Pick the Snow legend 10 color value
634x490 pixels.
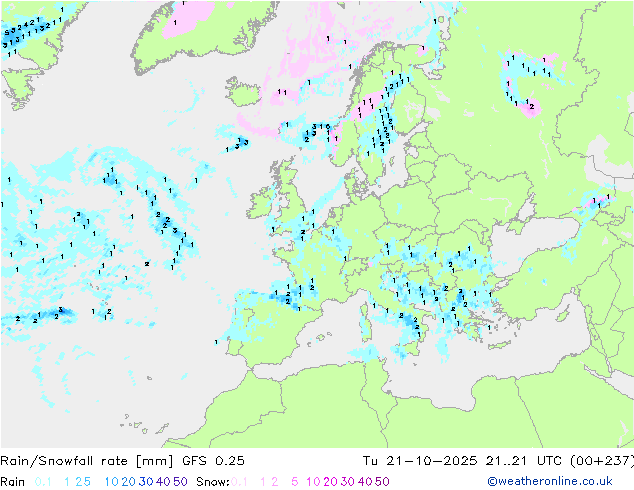tap(313, 482)
